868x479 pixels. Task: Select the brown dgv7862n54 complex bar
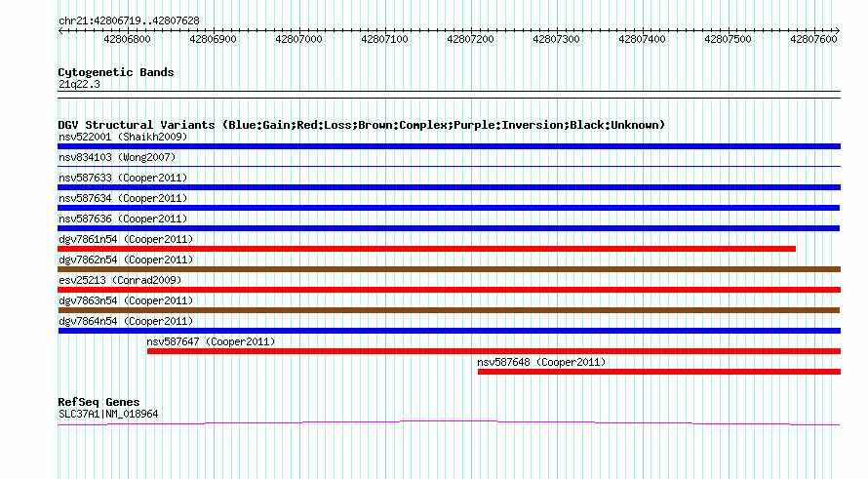(449, 269)
